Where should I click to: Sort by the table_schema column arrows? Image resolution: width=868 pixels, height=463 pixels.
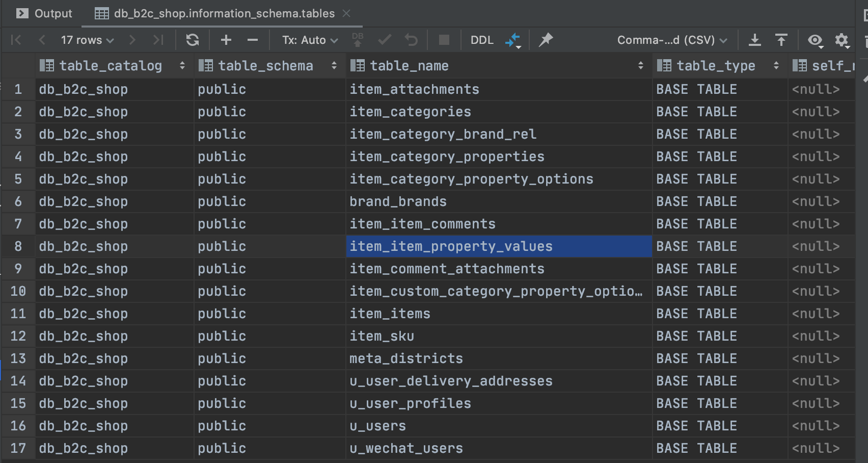(x=334, y=66)
